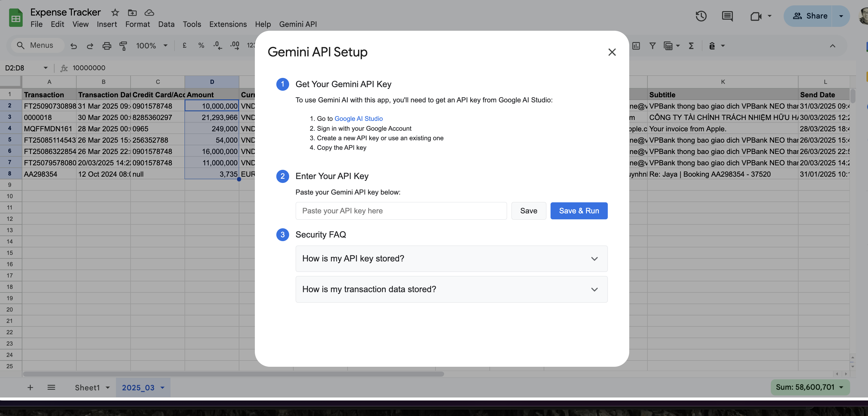Open the Insert menu

pos(107,24)
